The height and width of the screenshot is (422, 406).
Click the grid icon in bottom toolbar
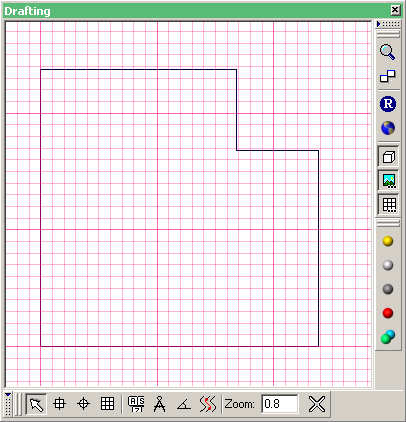click(x=107, y=404)
